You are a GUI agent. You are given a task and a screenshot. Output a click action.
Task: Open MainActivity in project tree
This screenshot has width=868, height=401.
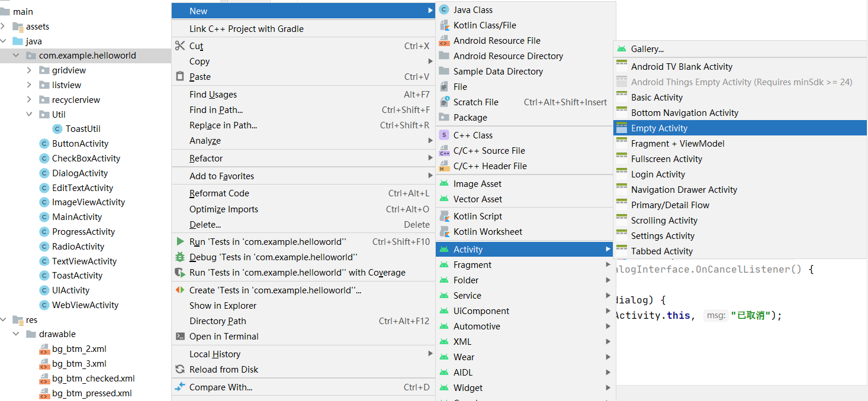pos(77,216)
